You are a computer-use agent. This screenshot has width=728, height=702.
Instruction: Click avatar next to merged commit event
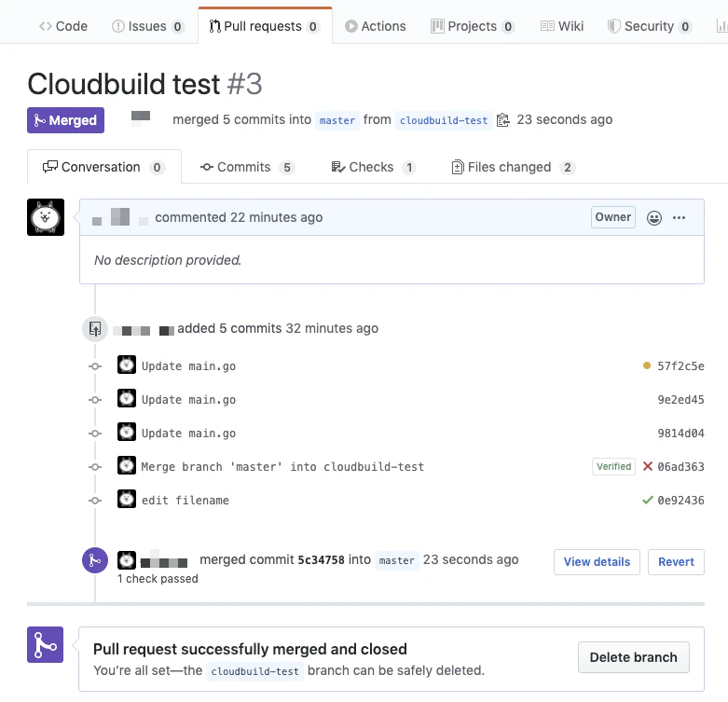click(126, 560)
